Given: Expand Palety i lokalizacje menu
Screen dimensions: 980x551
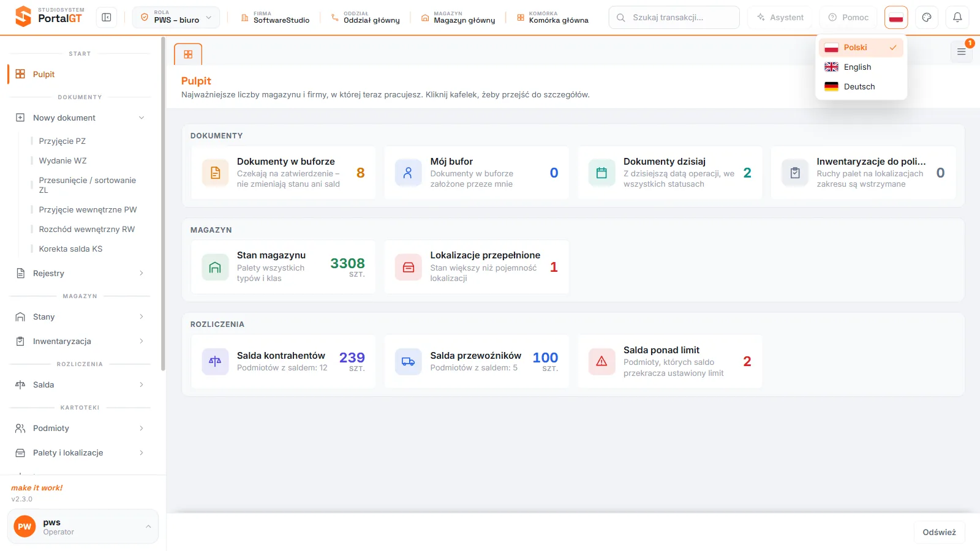Looking at the screenshot, I should point(81,452).
